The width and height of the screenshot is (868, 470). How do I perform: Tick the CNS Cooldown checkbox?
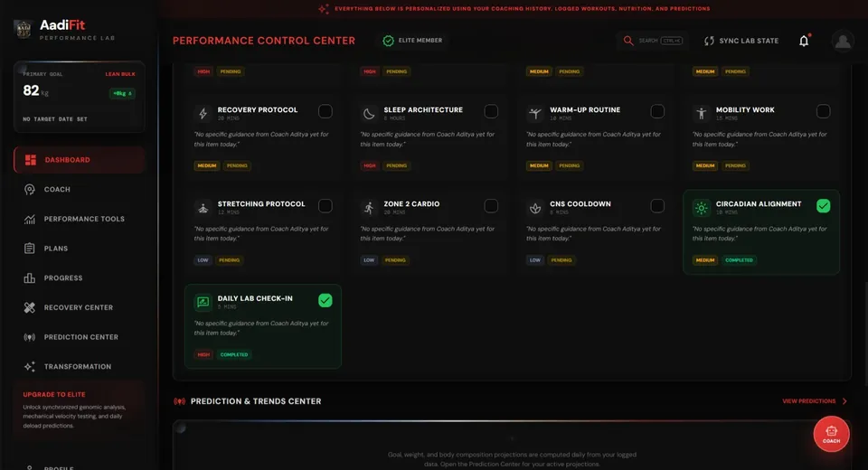657,206
